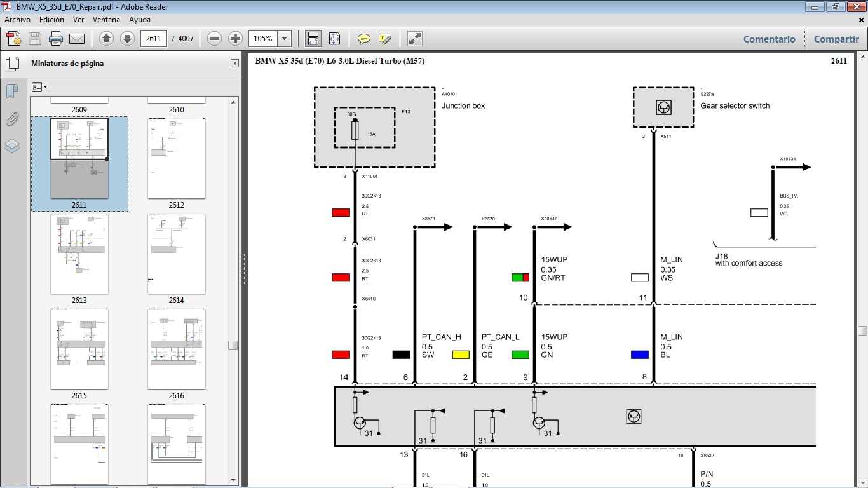
Task: Click the zoom value field 105%
Action: click(263, 39)
